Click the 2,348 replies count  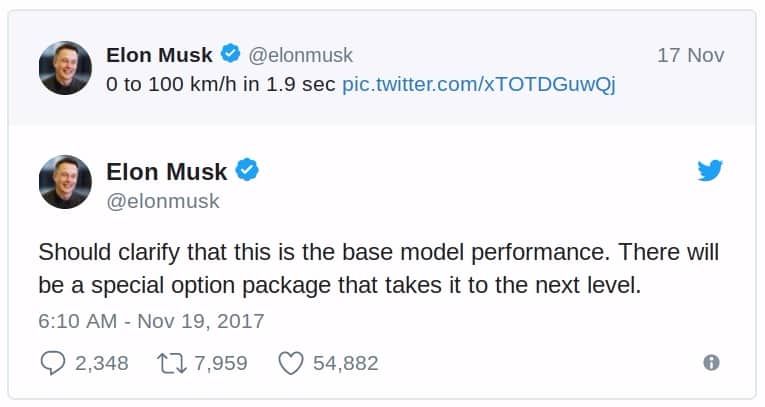pyautogui.click(x=102, y=363)
